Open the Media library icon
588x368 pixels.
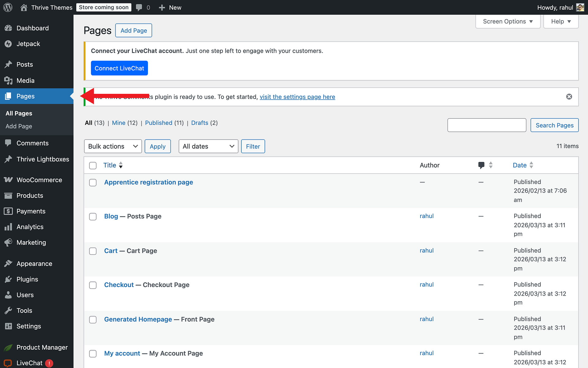click(x=9, y=80)
